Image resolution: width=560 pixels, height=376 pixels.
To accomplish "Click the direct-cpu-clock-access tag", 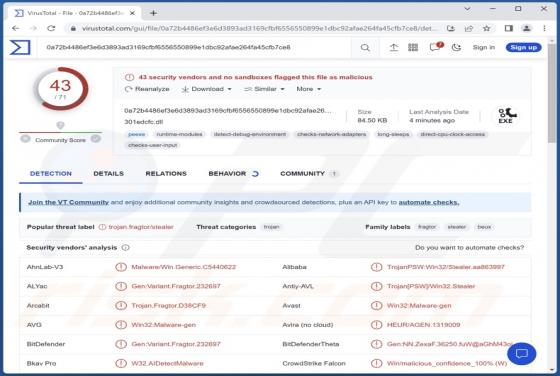I will (452, 134).
